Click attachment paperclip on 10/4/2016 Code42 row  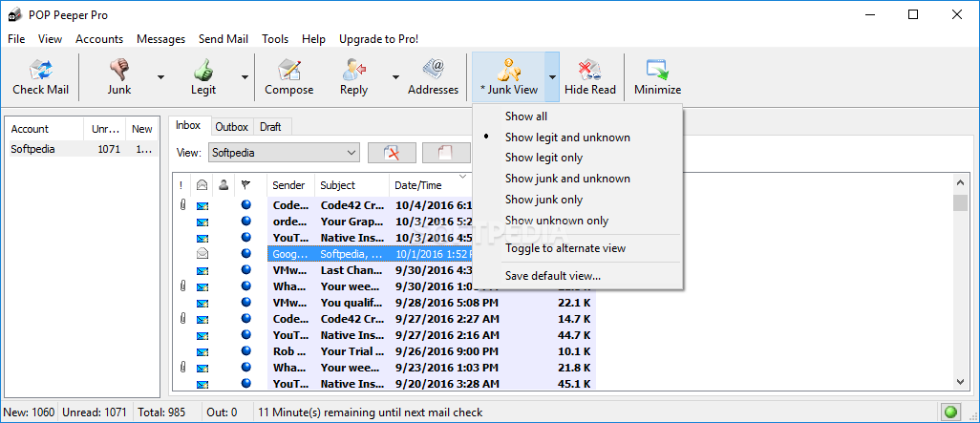point(182,204)
